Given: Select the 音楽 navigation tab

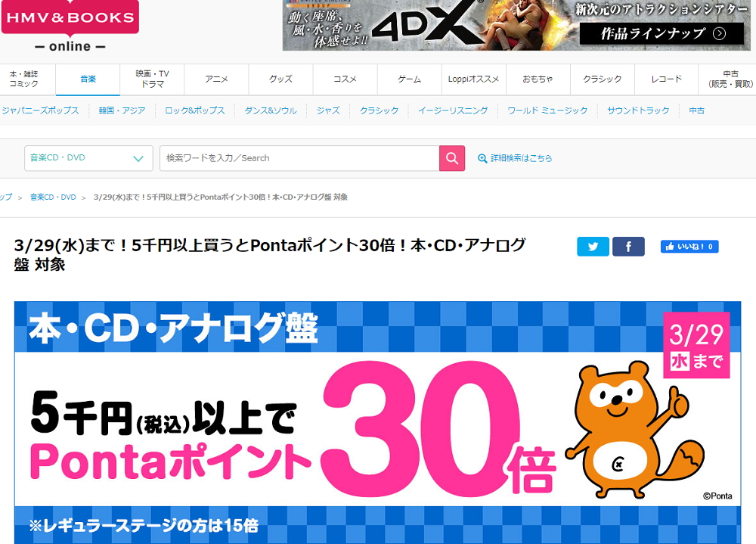Looking at the screenshot, I should [88, 79].
